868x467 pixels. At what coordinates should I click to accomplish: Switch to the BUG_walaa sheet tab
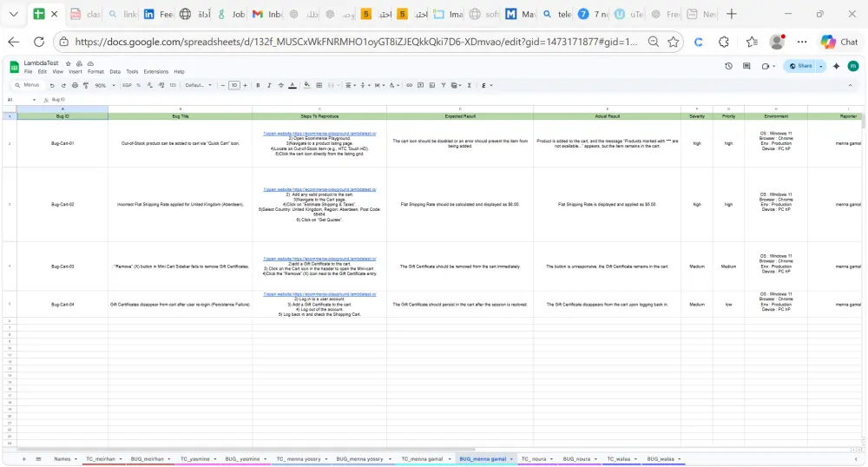point(662,459)
